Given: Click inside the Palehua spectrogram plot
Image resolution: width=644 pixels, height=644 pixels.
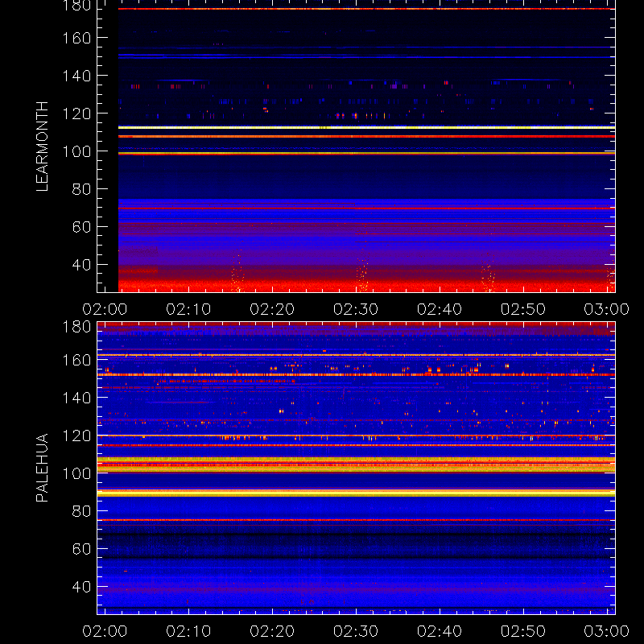Looking at the screenshot, I should pos(356,469).
